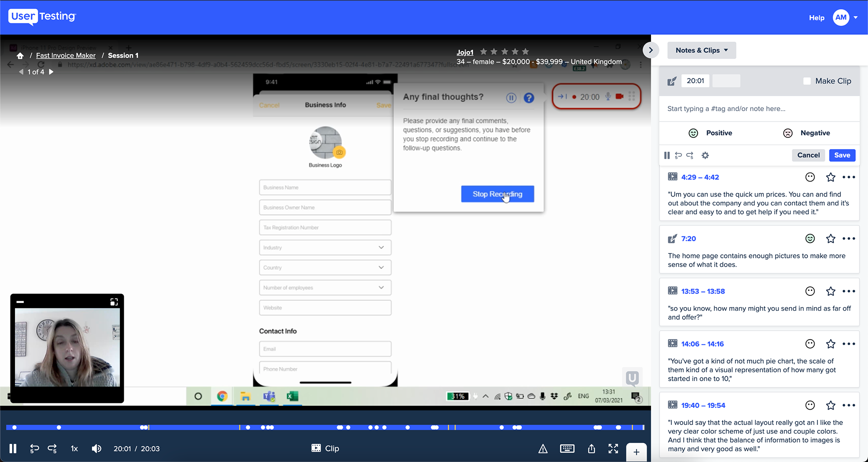868x462 pixels.
Task: Open more options for 19:40 clip
Action: point(849,405)
